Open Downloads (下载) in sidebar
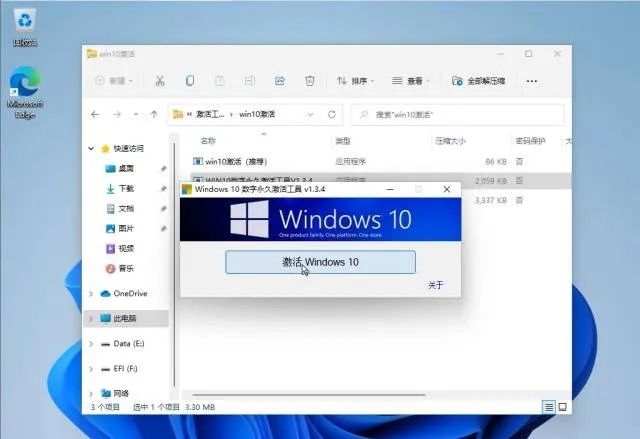Screen dimensions: 640x439 tap(126, 188)
